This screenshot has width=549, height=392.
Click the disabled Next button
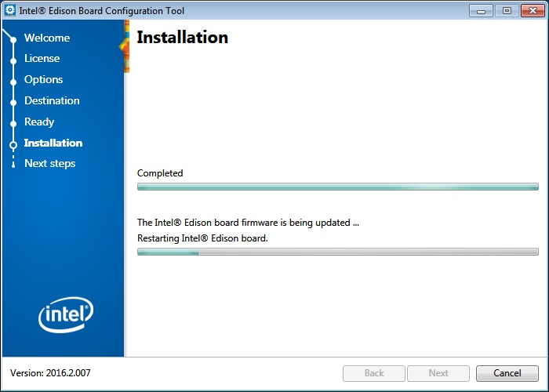click(x=438, y=373)
